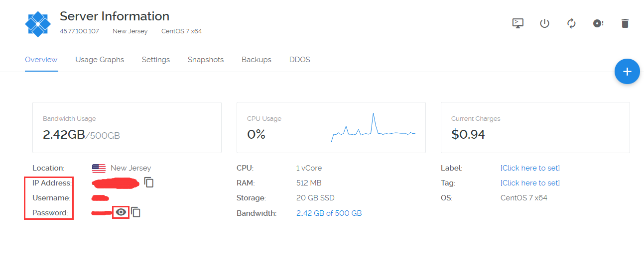Set the Tag via click here link
This screenshot has height=273, width=644.
(x=530, y=183)
